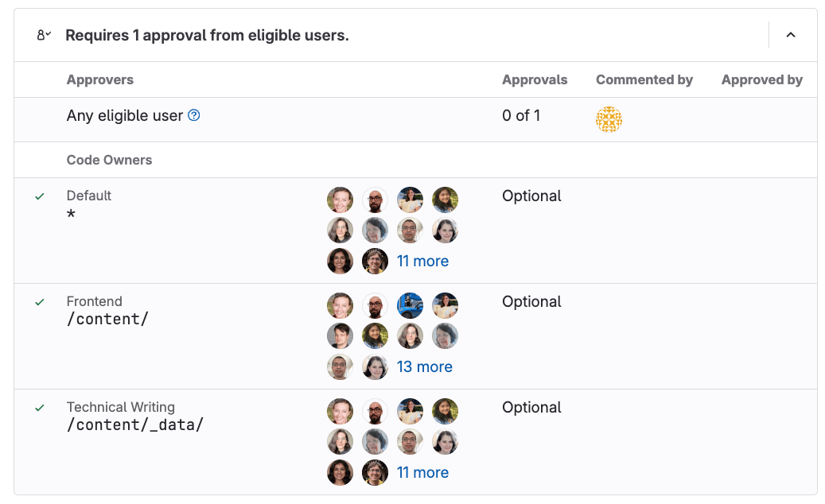This screenshot has width=825, height=504.
Task: Click the approval requirement shield icon
Action: pos(45,34)
